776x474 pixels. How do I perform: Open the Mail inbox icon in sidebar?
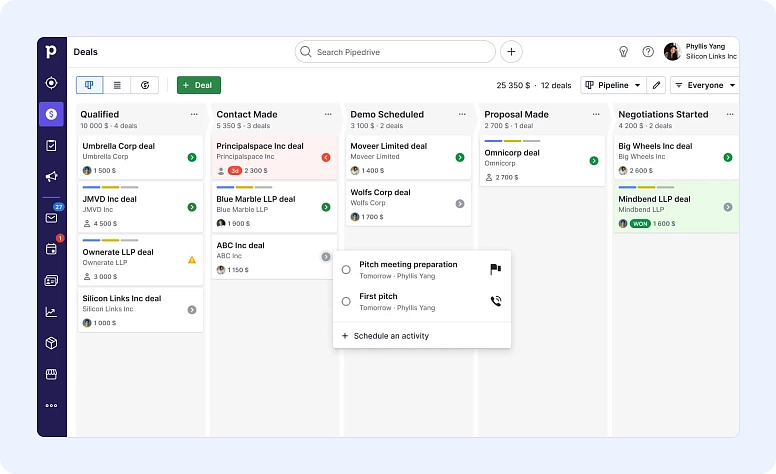point(51,217)
